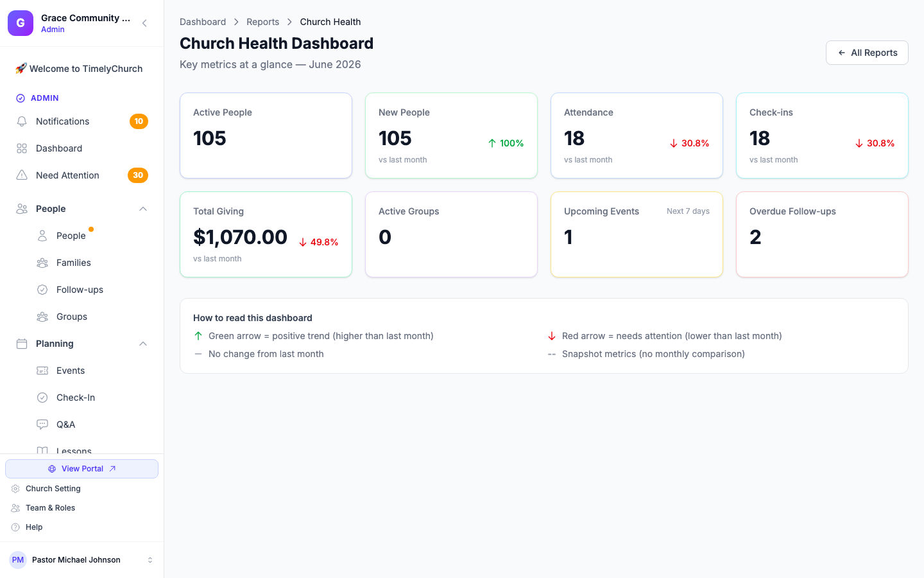Click the Check-ins metric card

click(x=822, y=136)
